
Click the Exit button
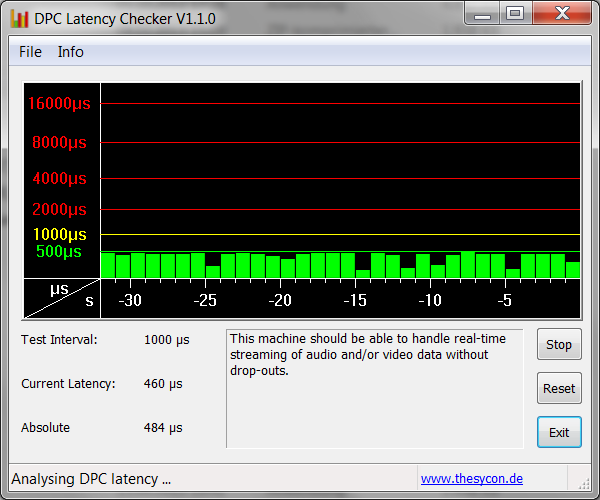click(559, 432)
